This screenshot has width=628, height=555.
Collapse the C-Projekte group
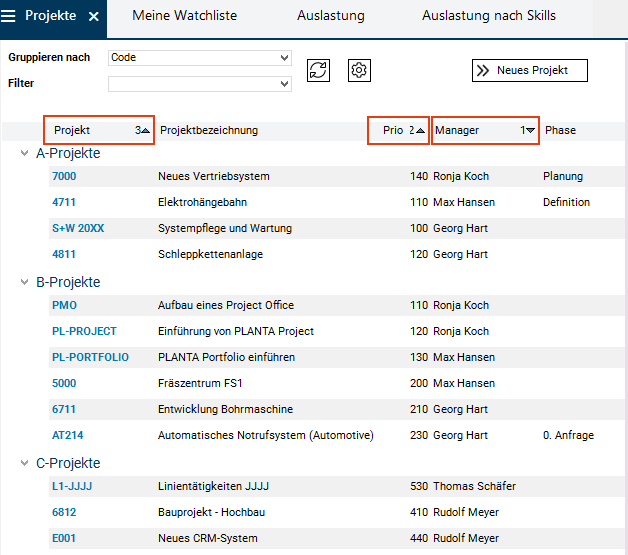click(x=24, y=464)
